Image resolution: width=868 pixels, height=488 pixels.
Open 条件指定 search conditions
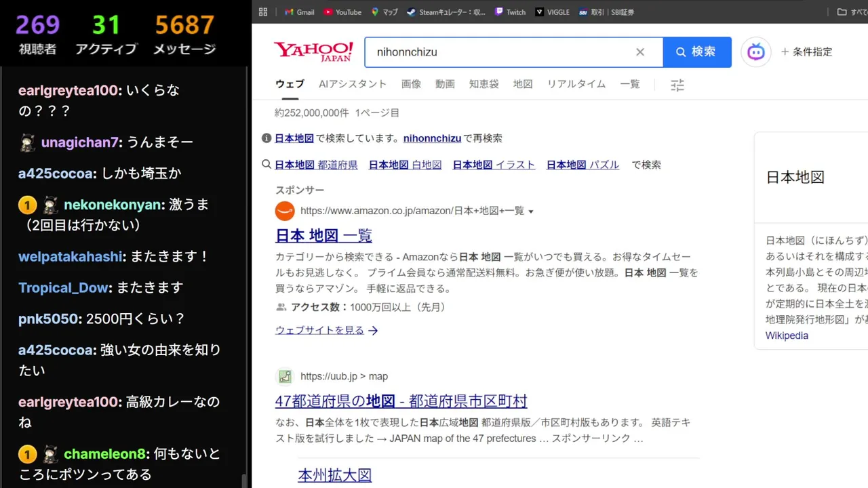pyautogui.click(x=807, y=52)
